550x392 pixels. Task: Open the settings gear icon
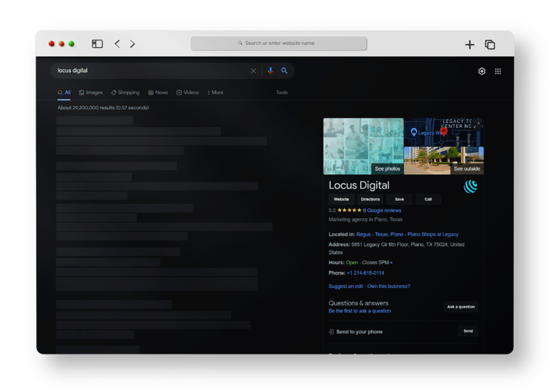(x=482, y=72)
